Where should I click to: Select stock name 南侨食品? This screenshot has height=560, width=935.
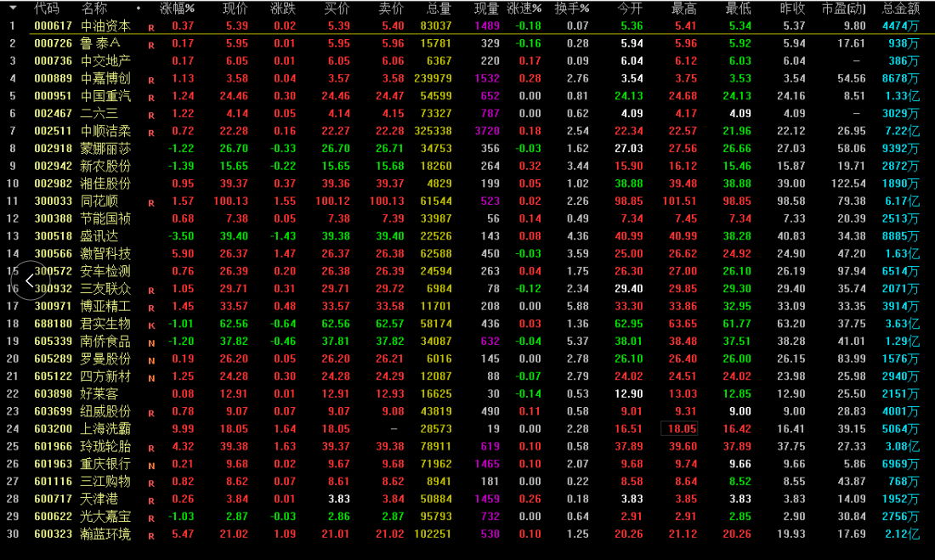click(105, 341)
